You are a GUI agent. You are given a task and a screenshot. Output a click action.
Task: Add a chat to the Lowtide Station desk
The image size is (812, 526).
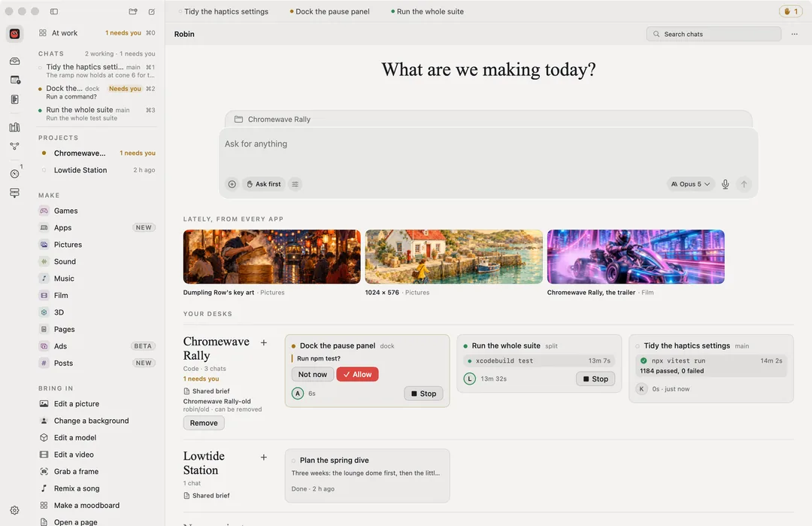point(264,457)
